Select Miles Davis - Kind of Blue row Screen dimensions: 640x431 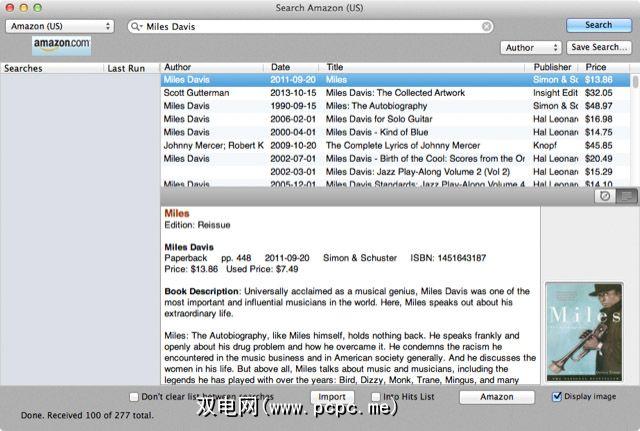395,132
